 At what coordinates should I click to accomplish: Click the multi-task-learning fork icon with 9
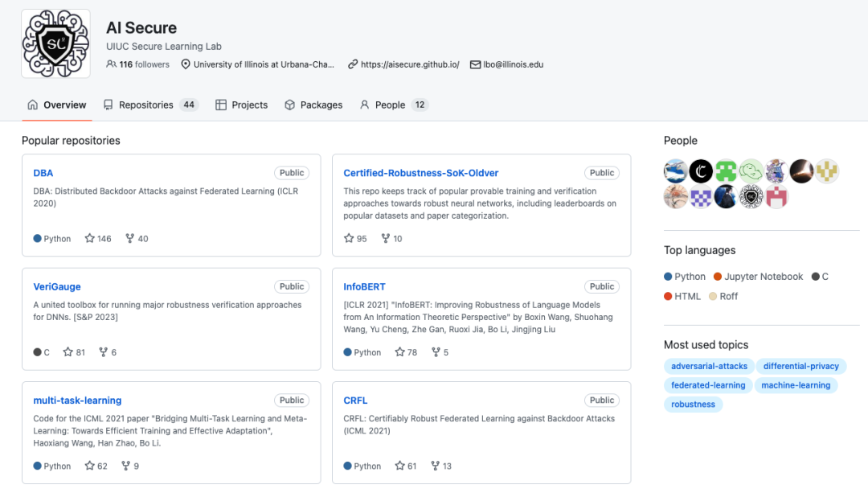click(x=125, y=466)
